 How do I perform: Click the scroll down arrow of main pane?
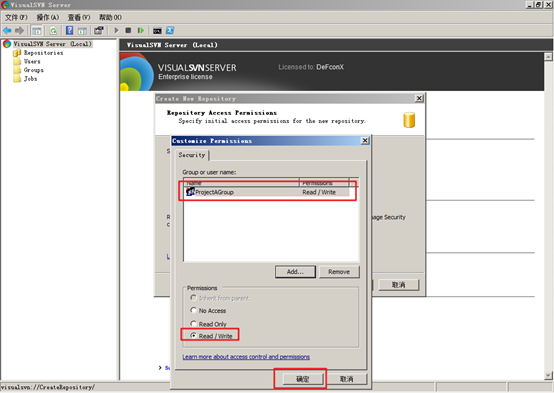click(548, 375)
